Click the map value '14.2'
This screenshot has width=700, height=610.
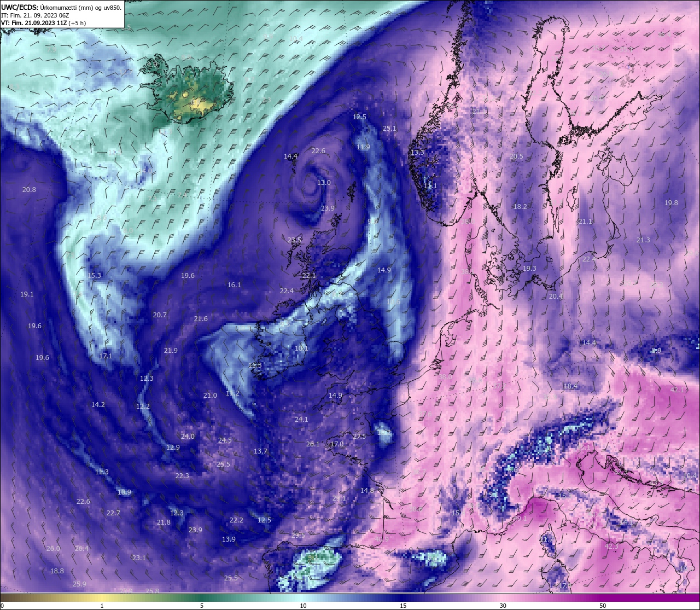(x=98, y=405)
